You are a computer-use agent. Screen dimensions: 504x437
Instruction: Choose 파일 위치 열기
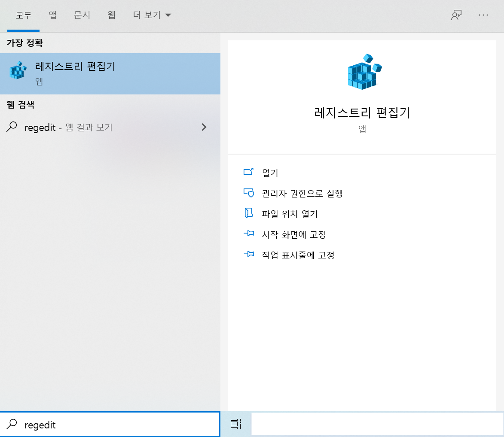[x=290, y=214]
